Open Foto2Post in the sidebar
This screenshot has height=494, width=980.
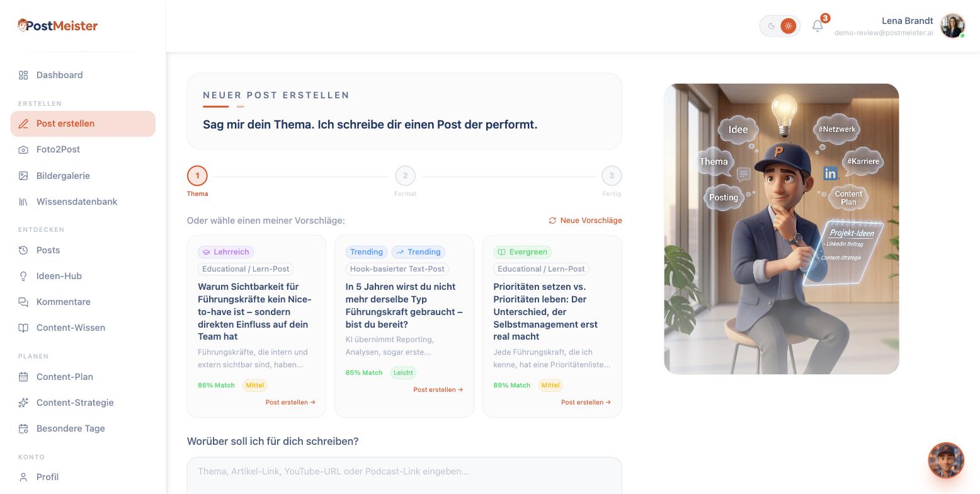point(83,149)
